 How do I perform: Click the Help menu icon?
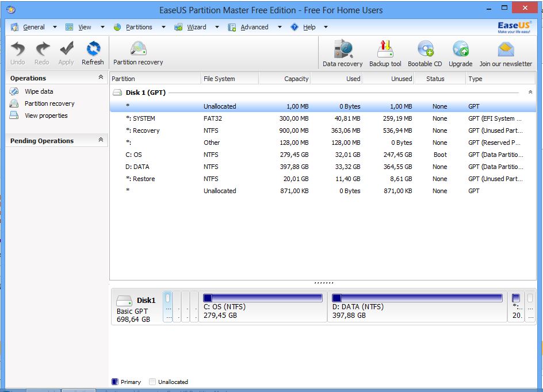295,27
